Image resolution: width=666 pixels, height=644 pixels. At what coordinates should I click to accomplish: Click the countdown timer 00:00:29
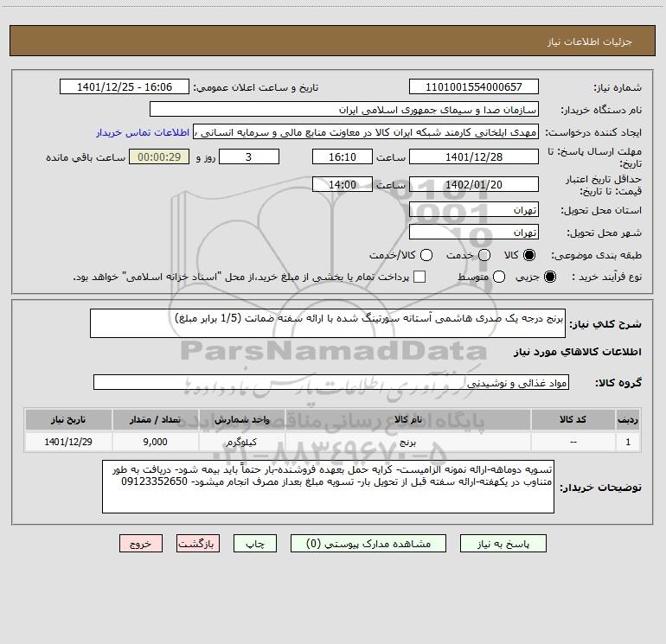(159, 156)
